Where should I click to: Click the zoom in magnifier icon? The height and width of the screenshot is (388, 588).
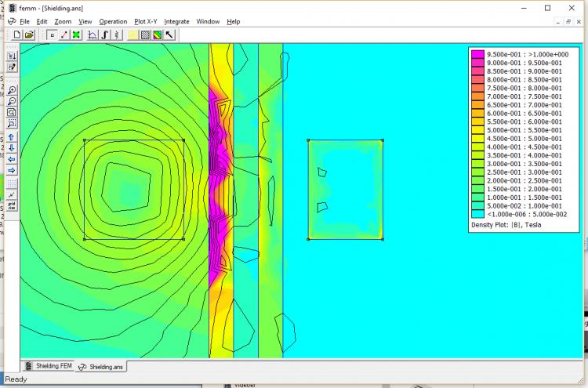click(x=12, y=89)
